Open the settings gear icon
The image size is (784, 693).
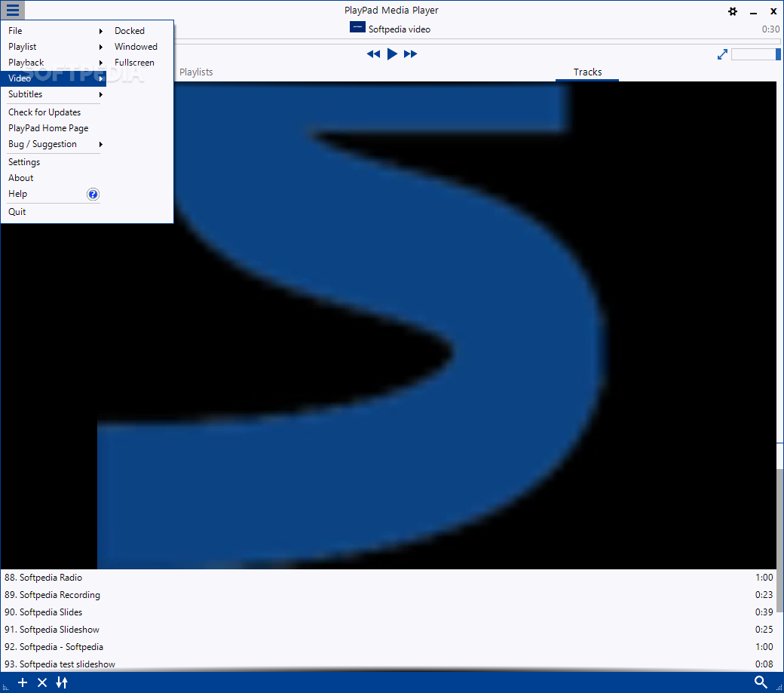coord(733,11)
